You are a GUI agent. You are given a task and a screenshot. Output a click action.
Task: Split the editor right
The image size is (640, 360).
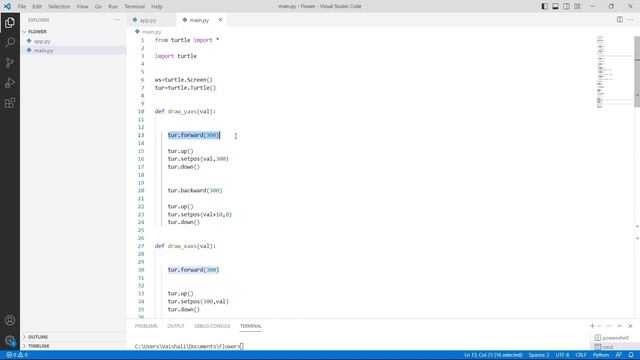click(620, 20)
